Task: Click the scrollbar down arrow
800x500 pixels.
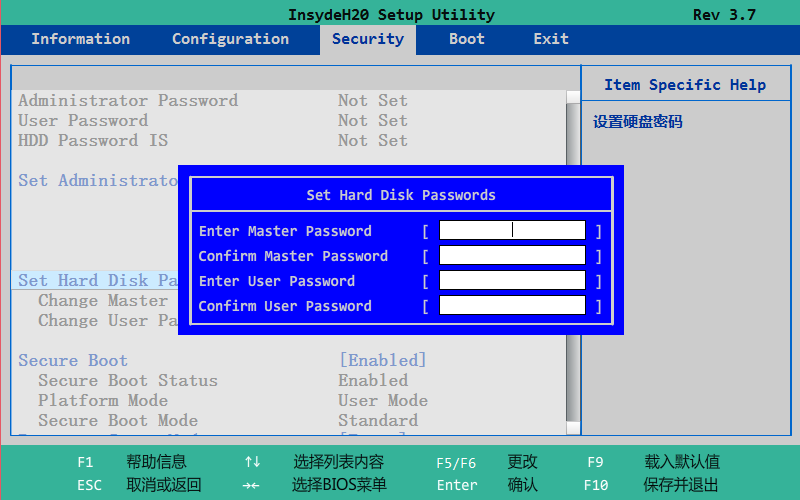Action: tap(573, 428)
